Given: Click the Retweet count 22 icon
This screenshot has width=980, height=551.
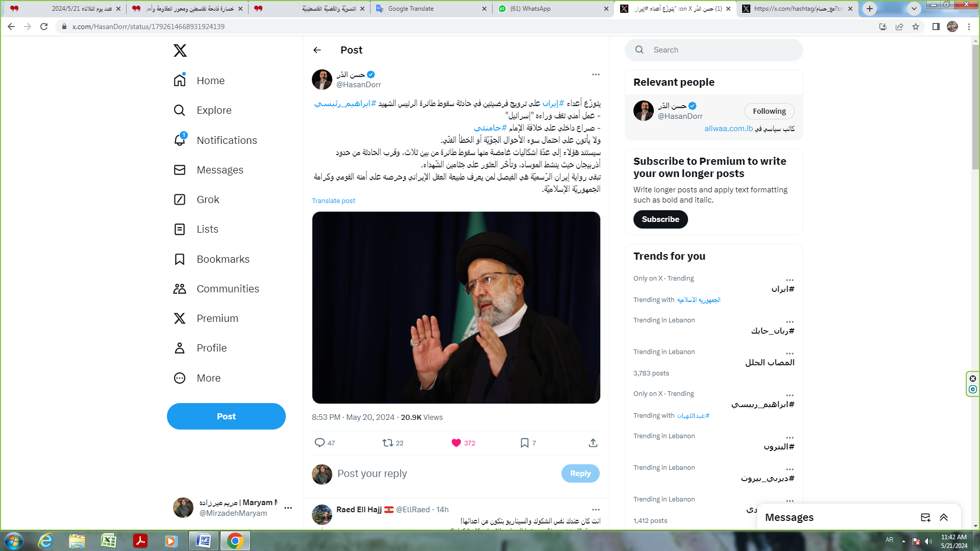Looking at the screenshot, I should (393, 443).
